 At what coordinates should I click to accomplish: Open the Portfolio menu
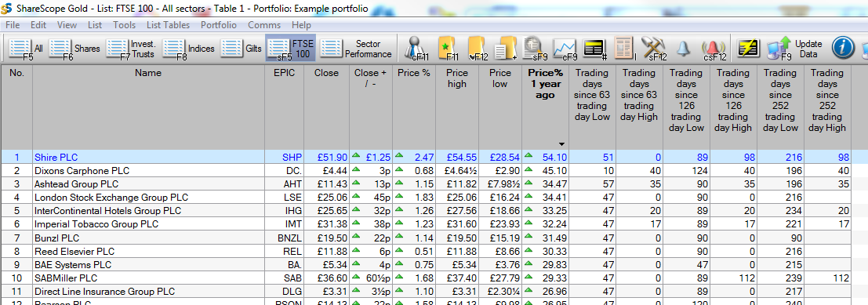[x=219, y=25]
